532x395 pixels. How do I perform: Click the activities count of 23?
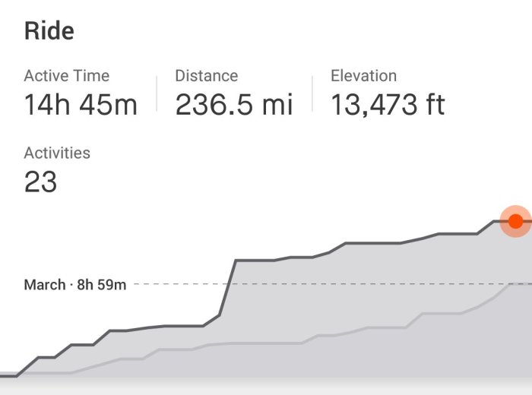(40, 182)
